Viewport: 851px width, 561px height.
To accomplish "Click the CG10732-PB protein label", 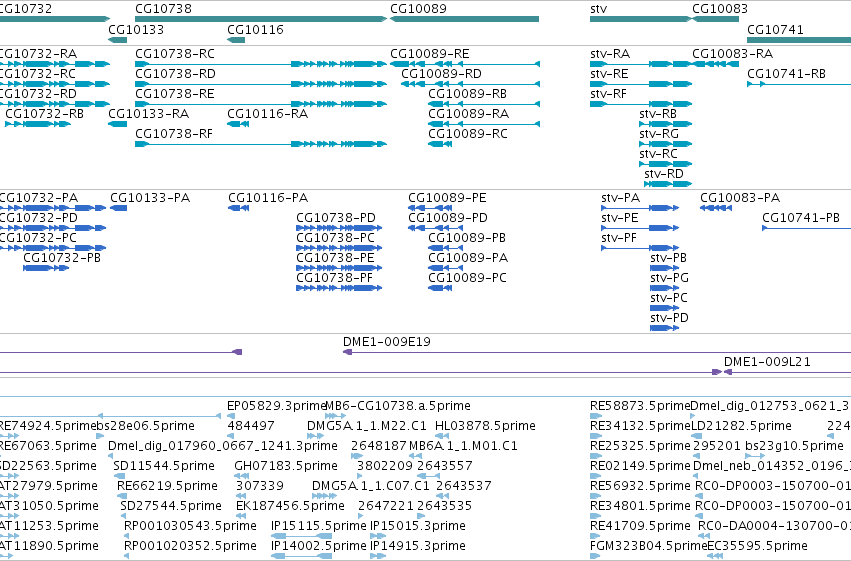I will pos(62,258).
